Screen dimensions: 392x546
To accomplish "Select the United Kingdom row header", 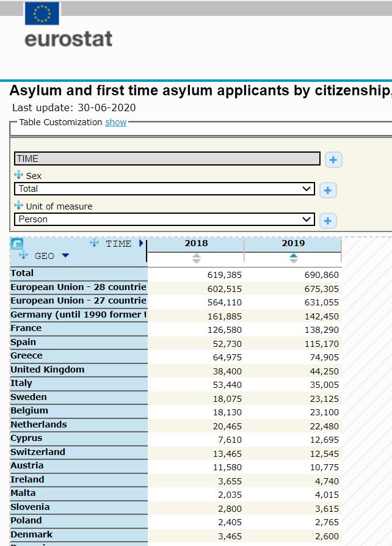I will point(79,370).
